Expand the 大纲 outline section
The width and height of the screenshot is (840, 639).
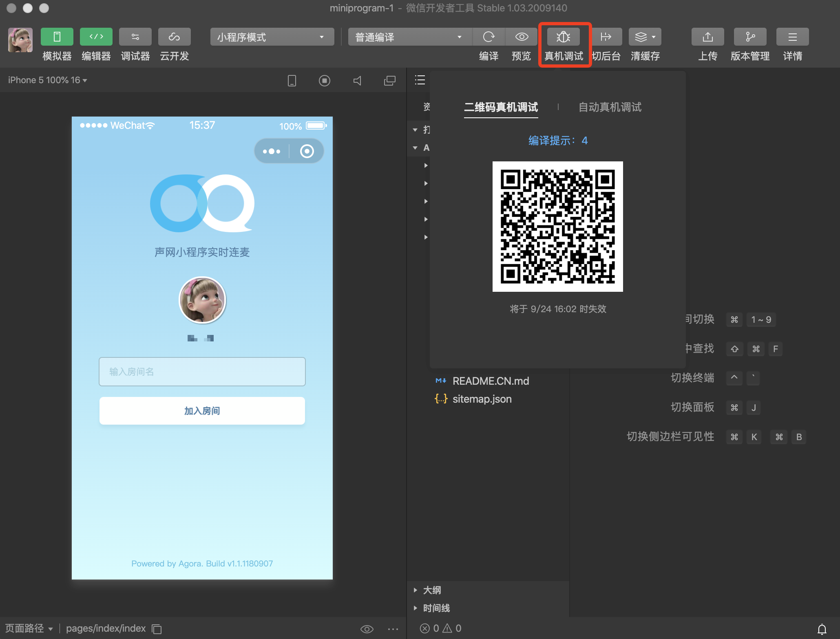click(489, 590)
